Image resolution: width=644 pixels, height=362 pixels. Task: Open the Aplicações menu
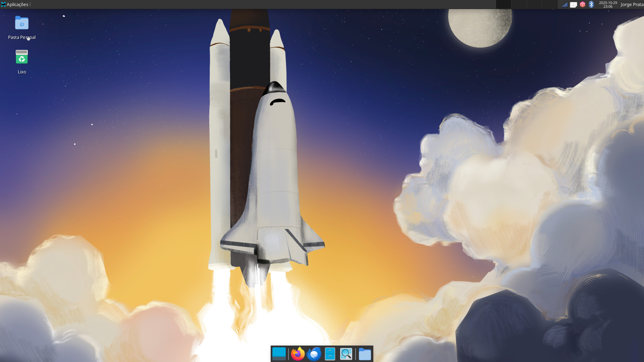(16, 4)
